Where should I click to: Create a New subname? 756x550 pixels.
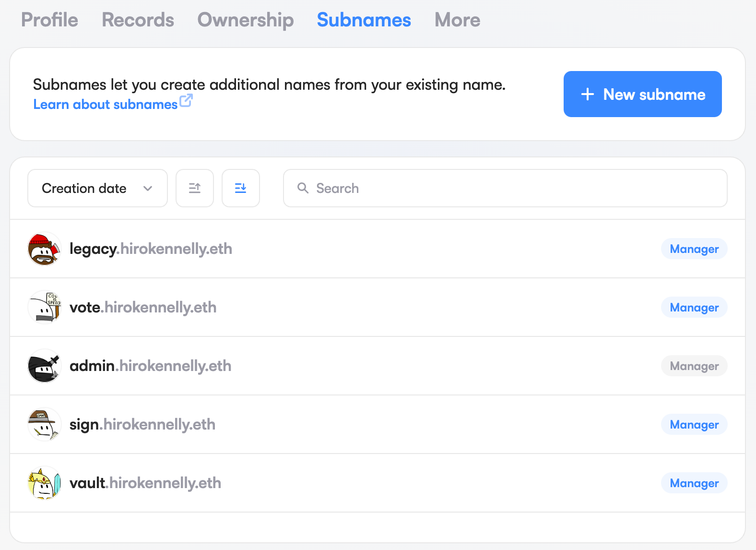click(x=642, y=94)
